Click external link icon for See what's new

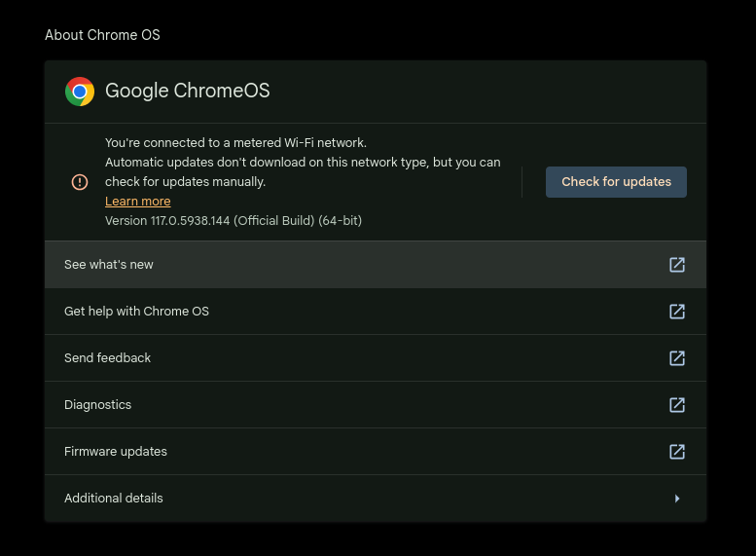pyautogui.click(x=677, y=265)
